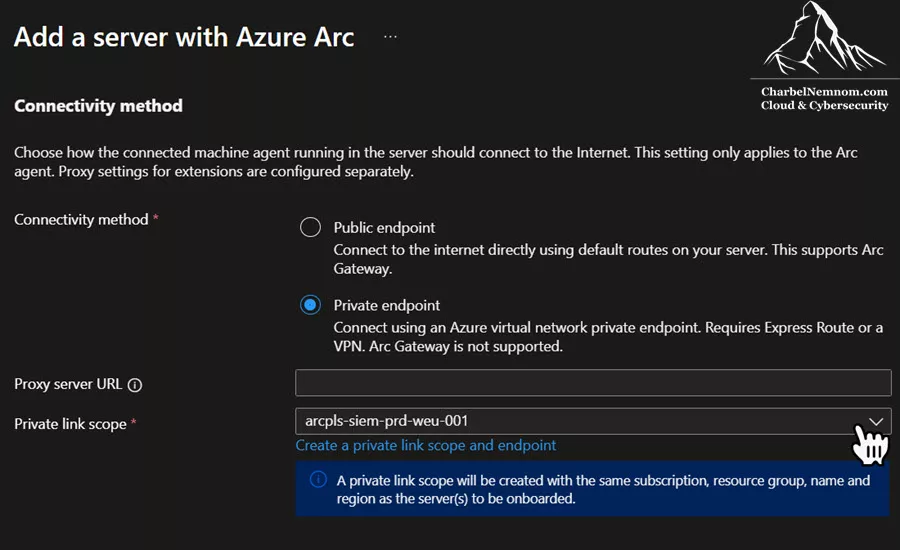Click the info icon in blue banner
The image size is (900, 550).
pos(318,479)
